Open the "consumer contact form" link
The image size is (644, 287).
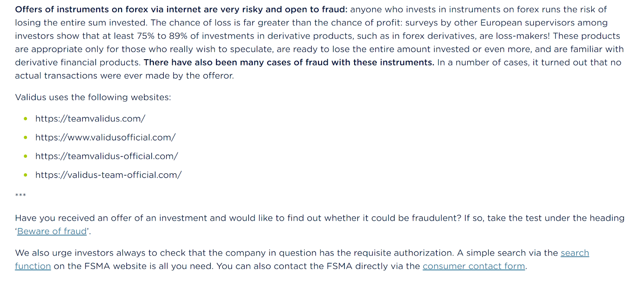473,266
